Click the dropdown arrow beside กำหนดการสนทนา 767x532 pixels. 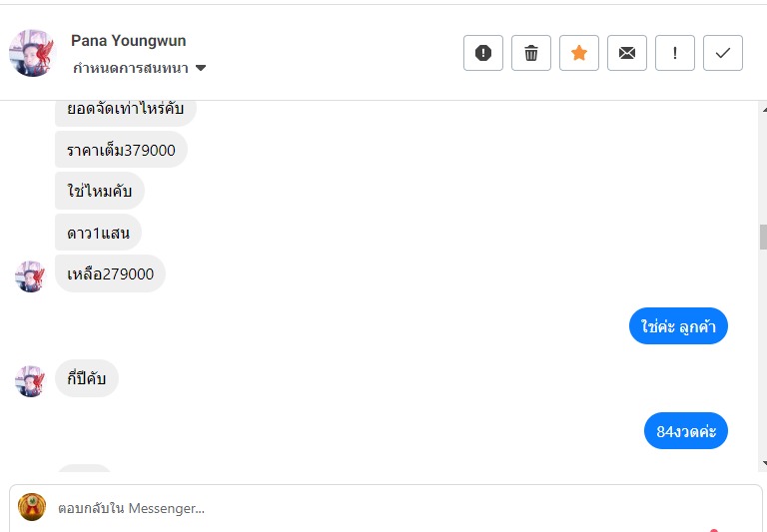(x=201, y=69)
